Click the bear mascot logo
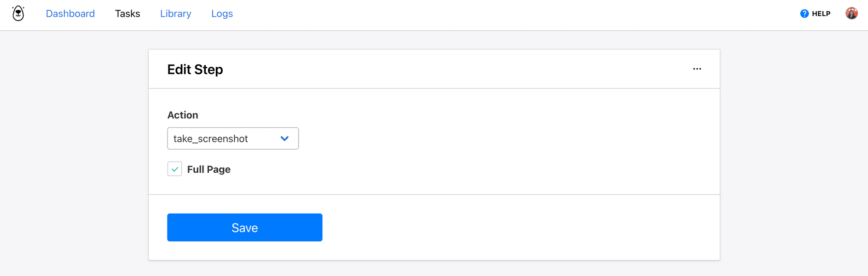868x276 pixels. [x=17, y=13]
